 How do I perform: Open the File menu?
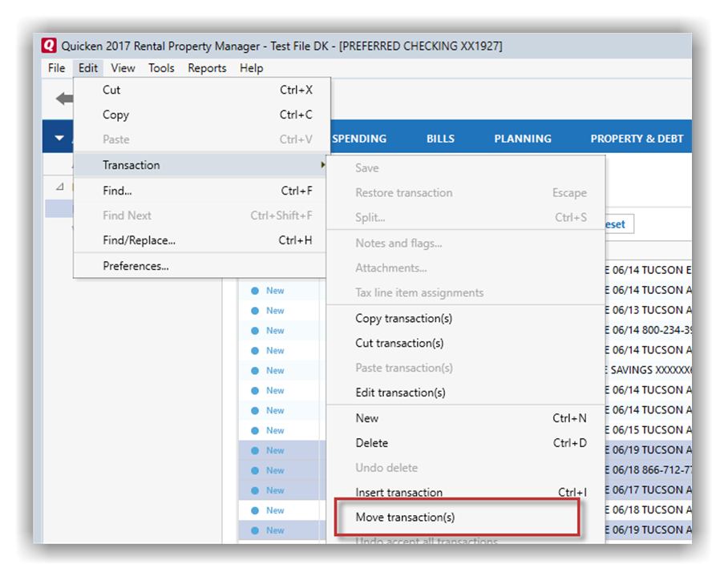56,68
